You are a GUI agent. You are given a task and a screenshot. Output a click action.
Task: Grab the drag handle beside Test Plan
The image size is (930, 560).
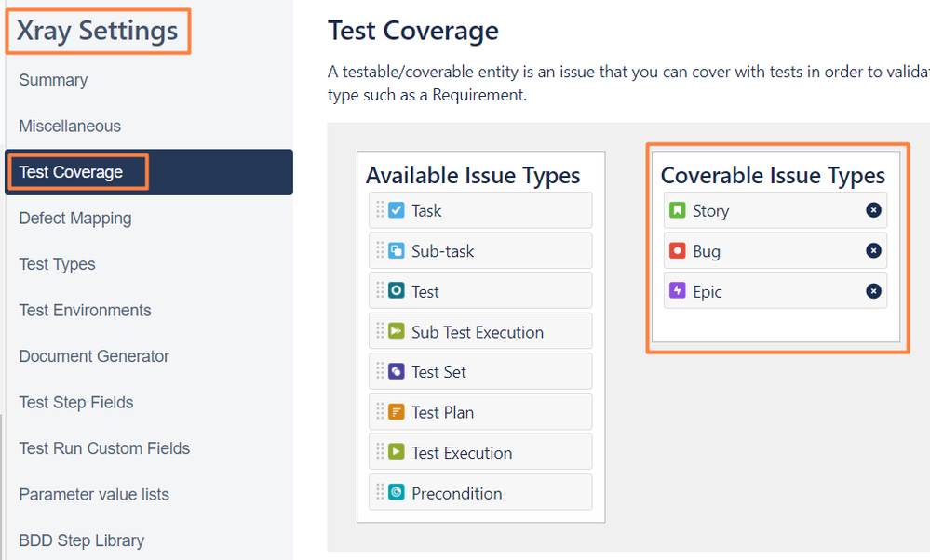(380, 411)
